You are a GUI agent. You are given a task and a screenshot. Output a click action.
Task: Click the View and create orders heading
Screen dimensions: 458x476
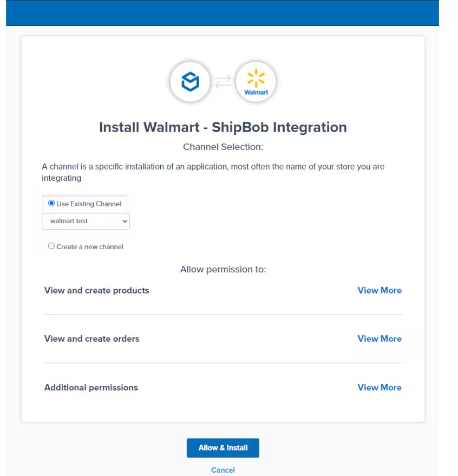(x=91, y=338)
